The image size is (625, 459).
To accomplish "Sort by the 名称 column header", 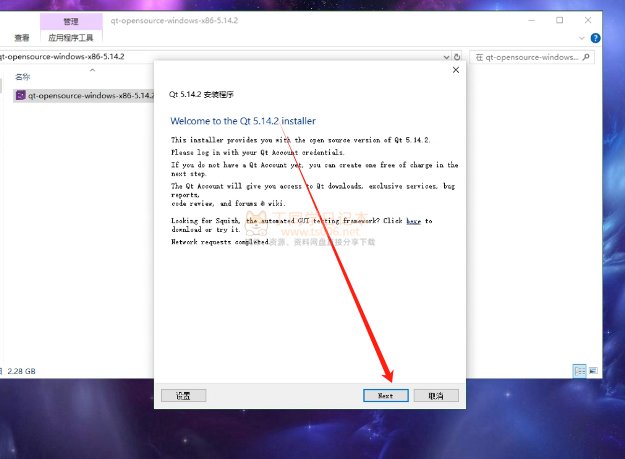I will [22, 76].
